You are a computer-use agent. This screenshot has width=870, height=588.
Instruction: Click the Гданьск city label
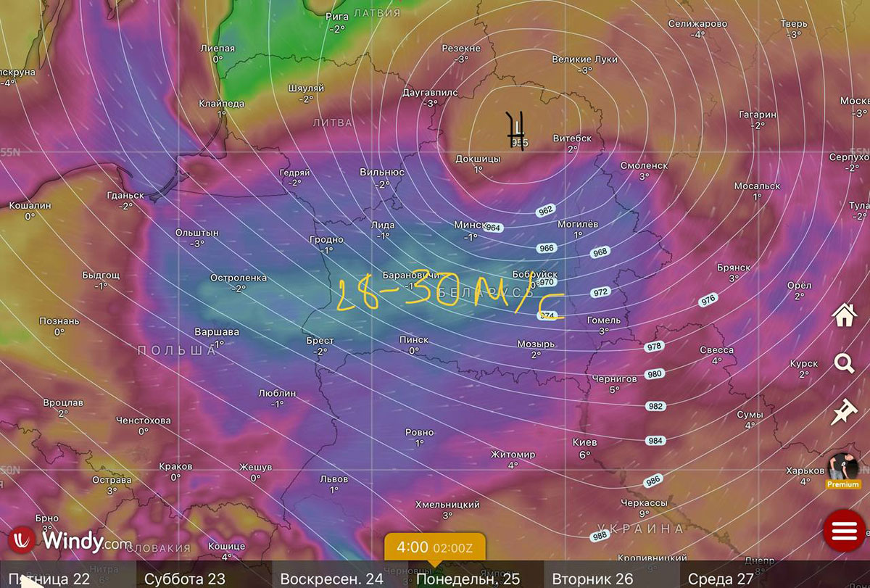pos(125,196)
